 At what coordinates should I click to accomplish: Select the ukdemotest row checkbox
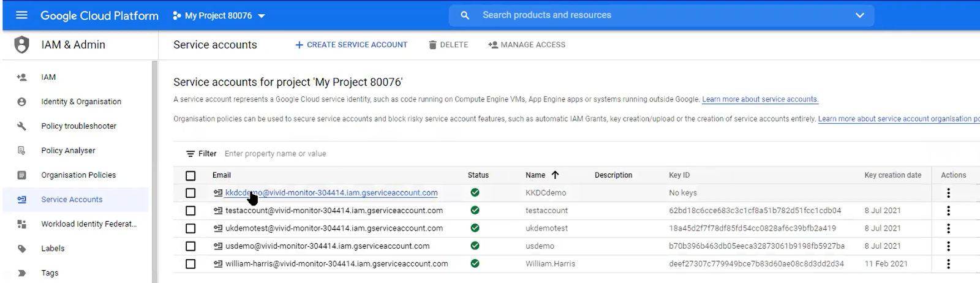190,228
